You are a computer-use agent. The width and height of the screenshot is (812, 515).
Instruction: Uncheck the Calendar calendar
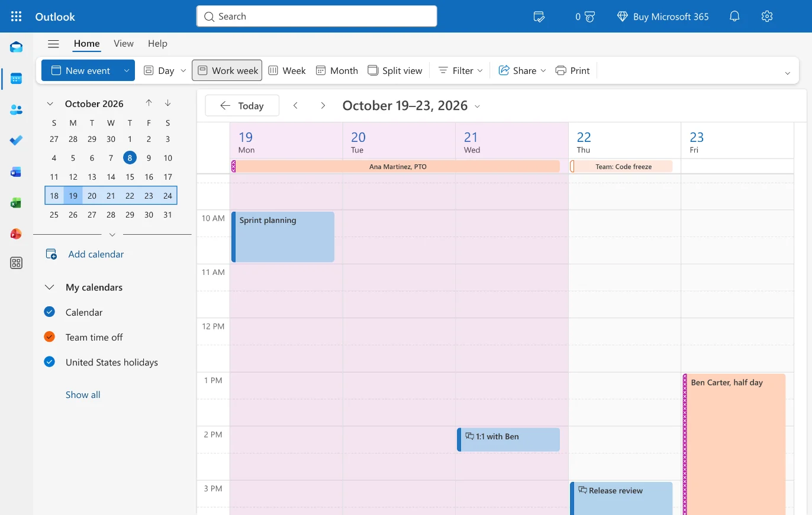[49, 312]
